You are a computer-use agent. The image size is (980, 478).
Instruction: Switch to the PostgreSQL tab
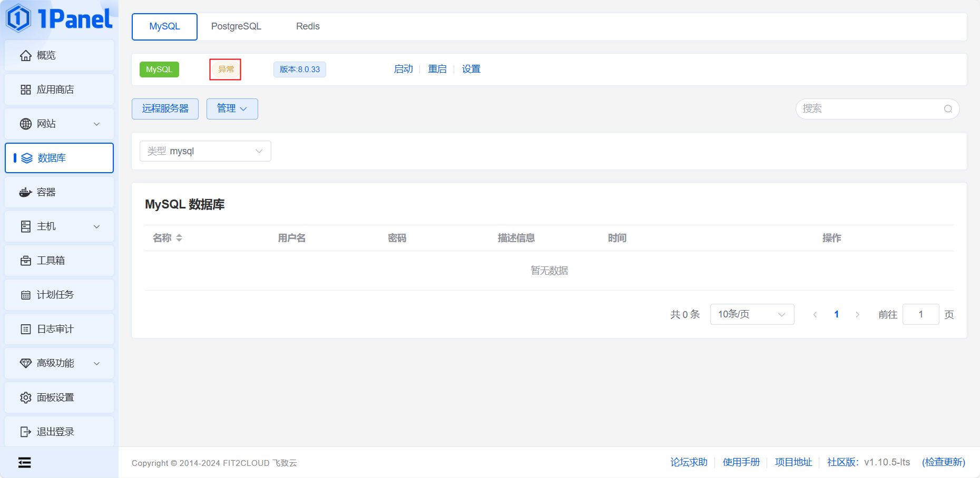coord(236,27)
